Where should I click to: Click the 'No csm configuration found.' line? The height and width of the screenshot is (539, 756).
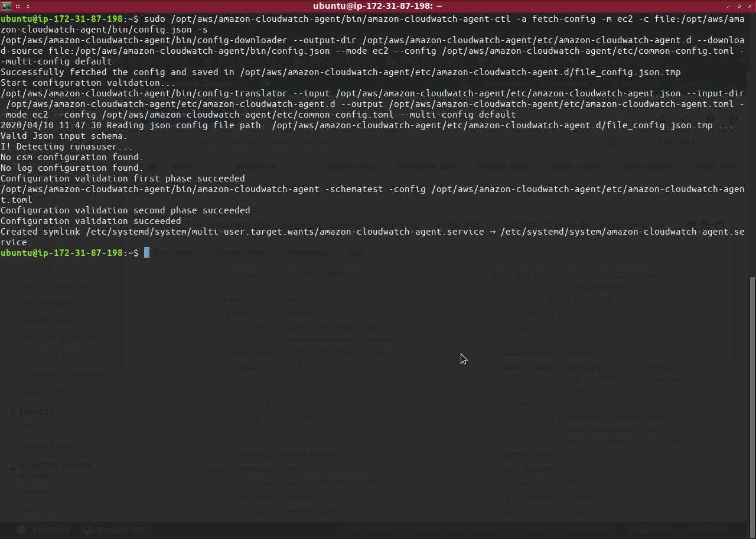[x=72, y=157]
